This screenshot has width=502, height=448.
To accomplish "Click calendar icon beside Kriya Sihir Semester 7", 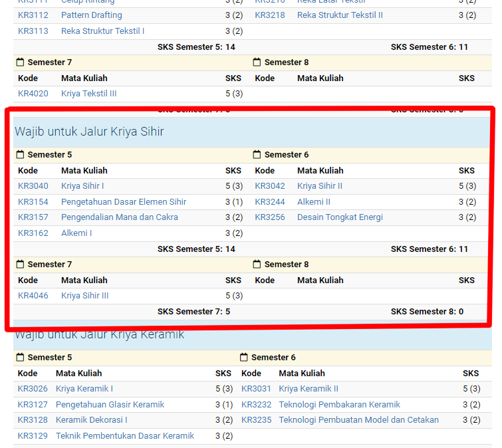I will pos(20,264).
